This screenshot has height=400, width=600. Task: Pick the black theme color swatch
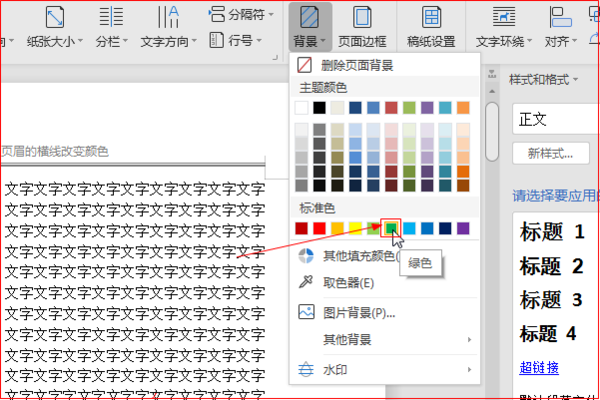(x=320, y=108)
